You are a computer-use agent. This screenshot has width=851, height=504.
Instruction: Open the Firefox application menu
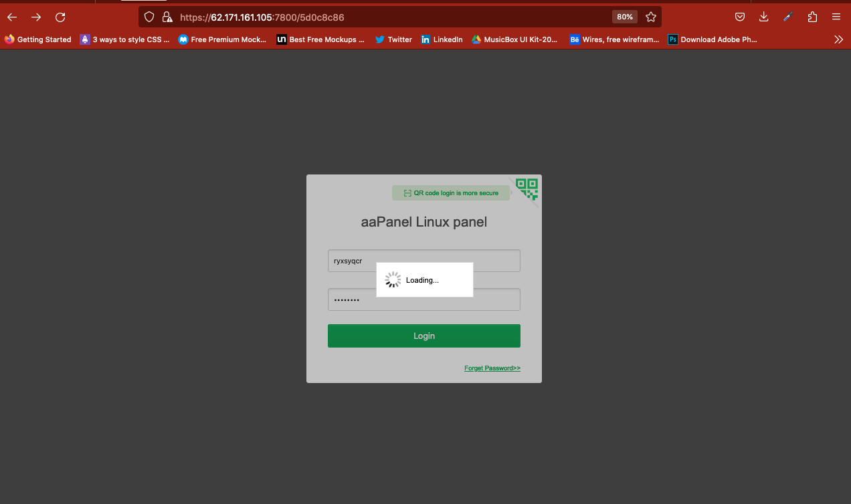point(836,17)
